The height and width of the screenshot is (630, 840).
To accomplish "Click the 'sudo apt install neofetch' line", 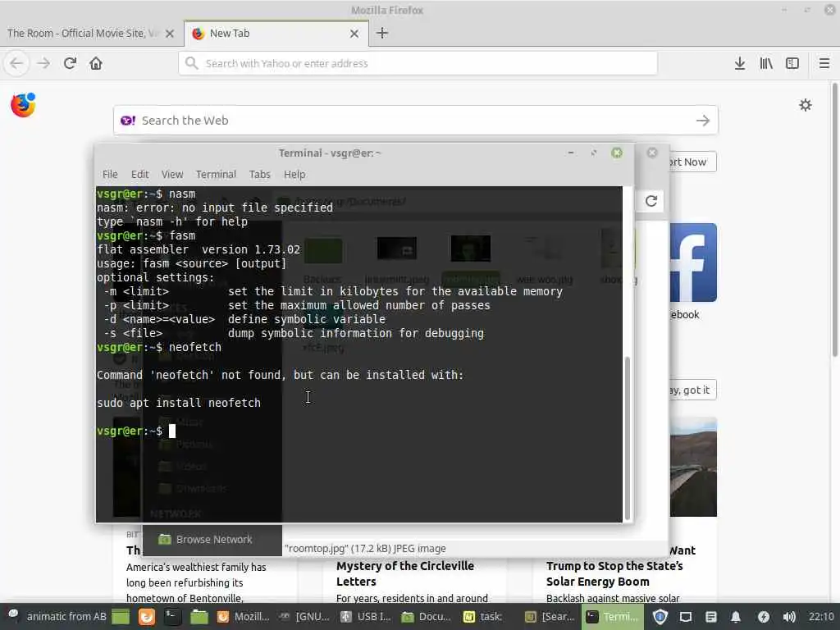I will point(179,403).
